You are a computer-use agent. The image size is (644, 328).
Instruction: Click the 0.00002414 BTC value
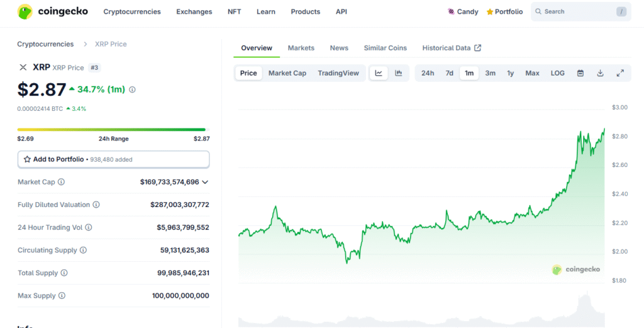(x=40, y=109)
